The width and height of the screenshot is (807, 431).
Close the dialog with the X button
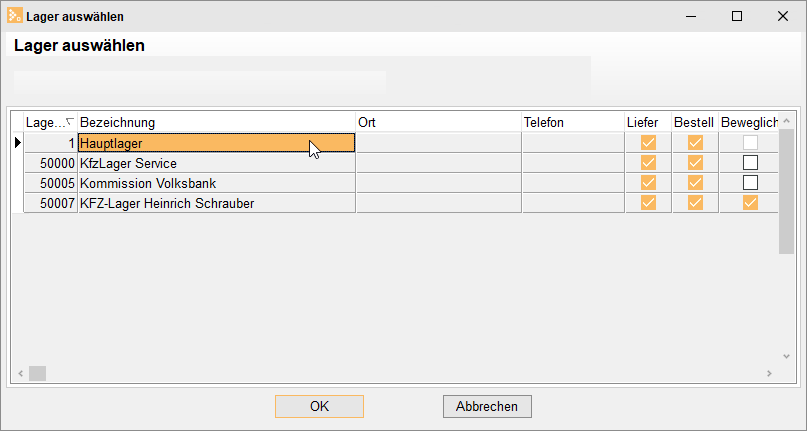pos(783,16)
